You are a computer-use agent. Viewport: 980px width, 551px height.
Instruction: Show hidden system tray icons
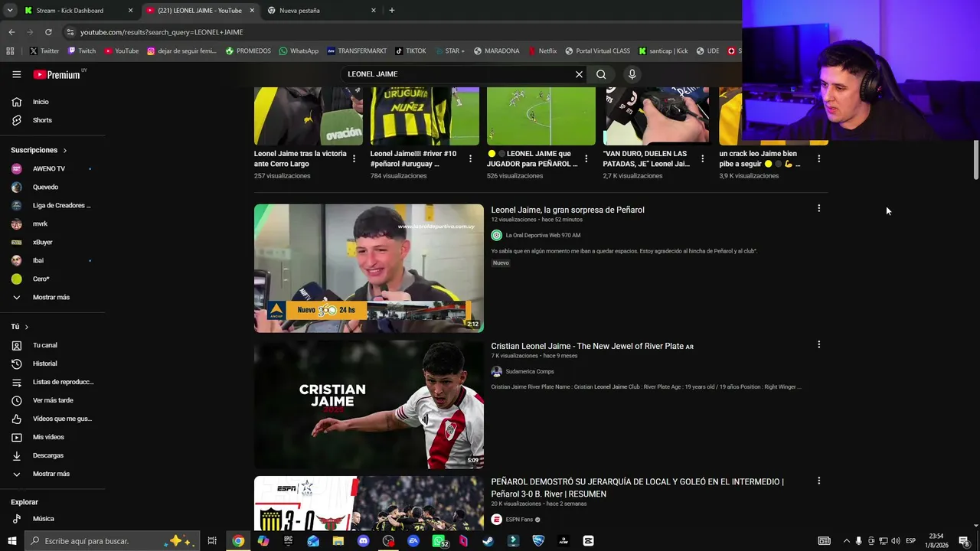point(846,541)
